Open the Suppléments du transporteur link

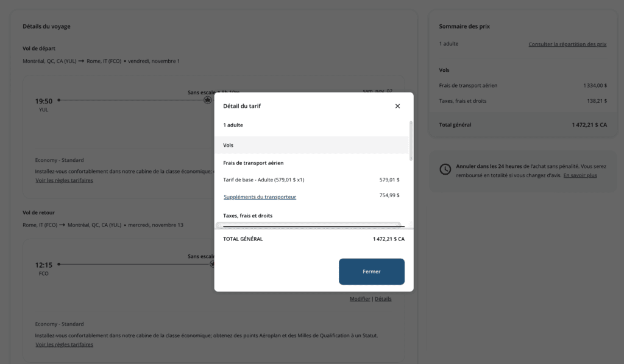[x=260, y=197]
